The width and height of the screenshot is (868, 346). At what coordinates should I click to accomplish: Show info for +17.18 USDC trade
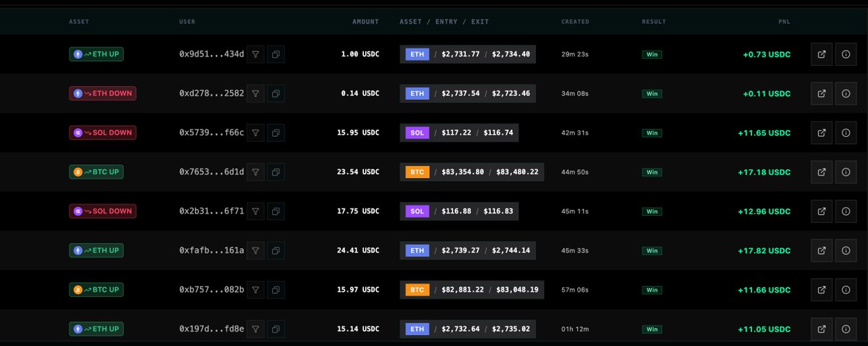click(846, 172)
